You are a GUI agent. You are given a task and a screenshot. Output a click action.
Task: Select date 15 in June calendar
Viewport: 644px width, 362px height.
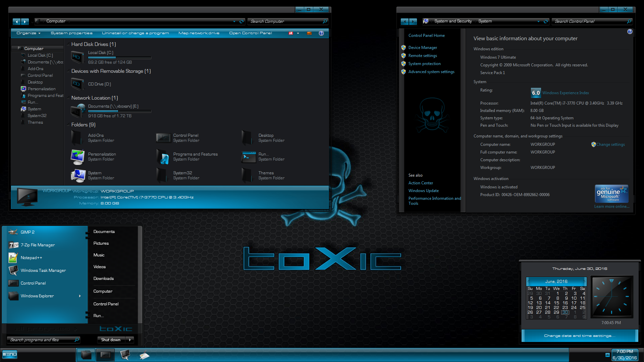556,303
